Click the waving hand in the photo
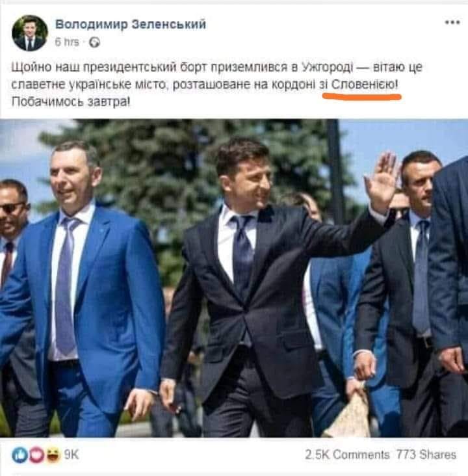The width and height of the screenshot is (468, 476). point(381,181)
